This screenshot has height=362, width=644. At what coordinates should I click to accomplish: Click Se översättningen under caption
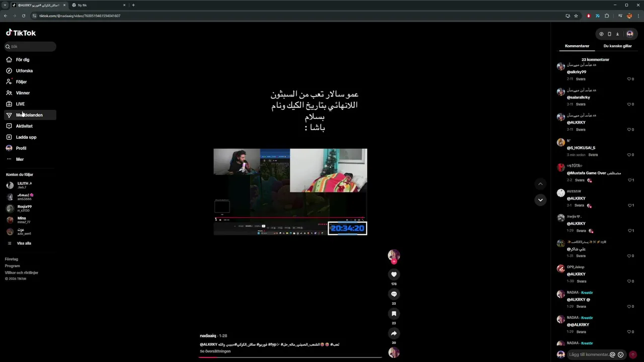point(215,351)
